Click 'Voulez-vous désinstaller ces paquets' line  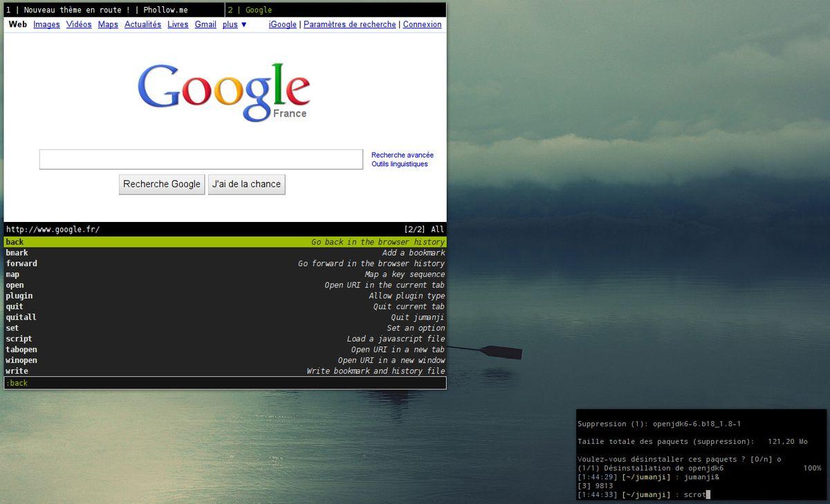coord(679,459)
